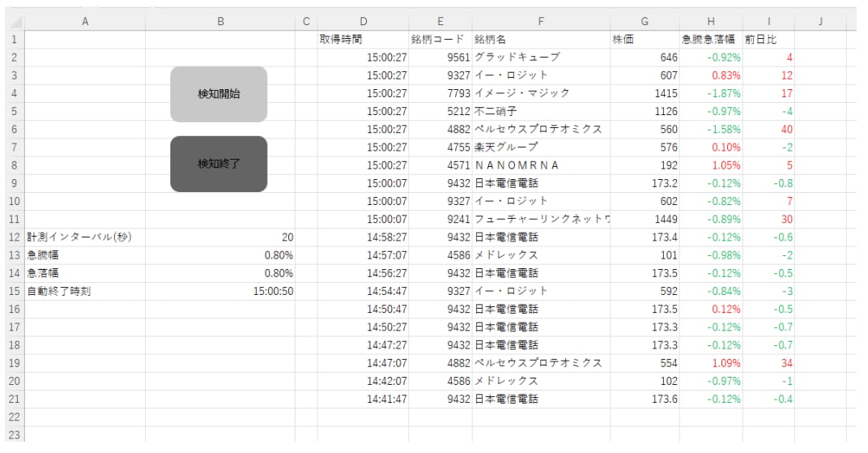Click the 取得時間 header cell

pyautogui.click(x=363, y=40)
